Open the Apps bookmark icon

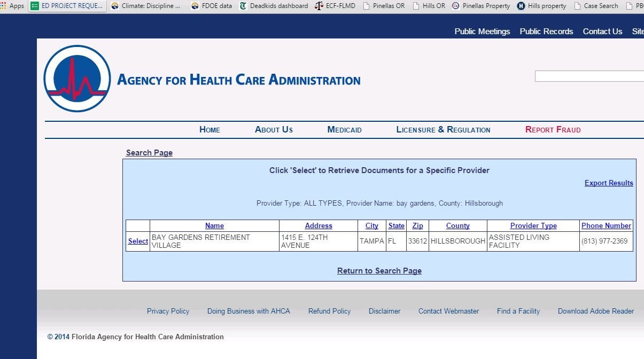tap(4, 6)
